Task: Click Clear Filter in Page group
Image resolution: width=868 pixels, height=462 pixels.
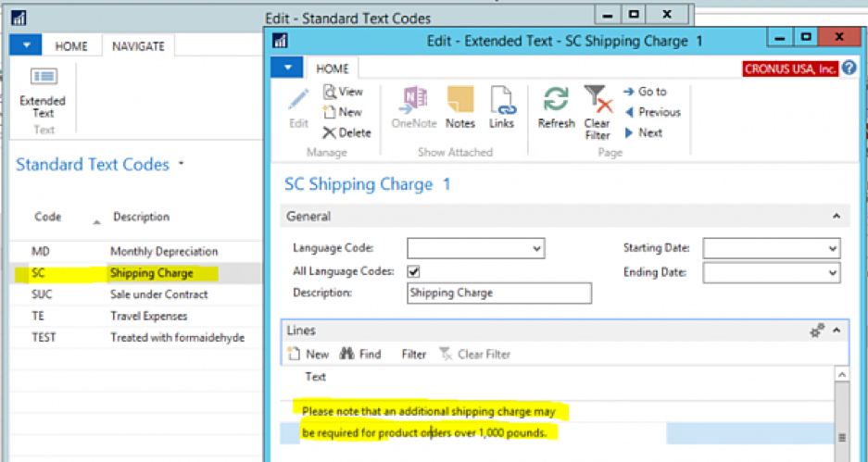Action: [598, 113]
